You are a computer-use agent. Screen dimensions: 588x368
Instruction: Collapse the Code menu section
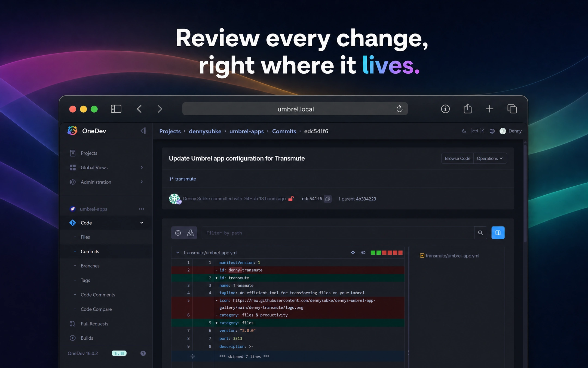point(142,223)
